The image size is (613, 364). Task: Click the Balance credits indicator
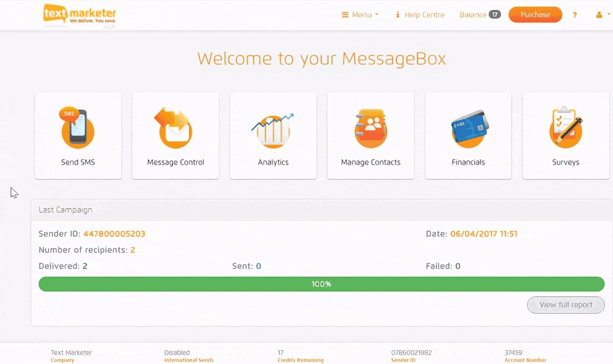(479, 15)
